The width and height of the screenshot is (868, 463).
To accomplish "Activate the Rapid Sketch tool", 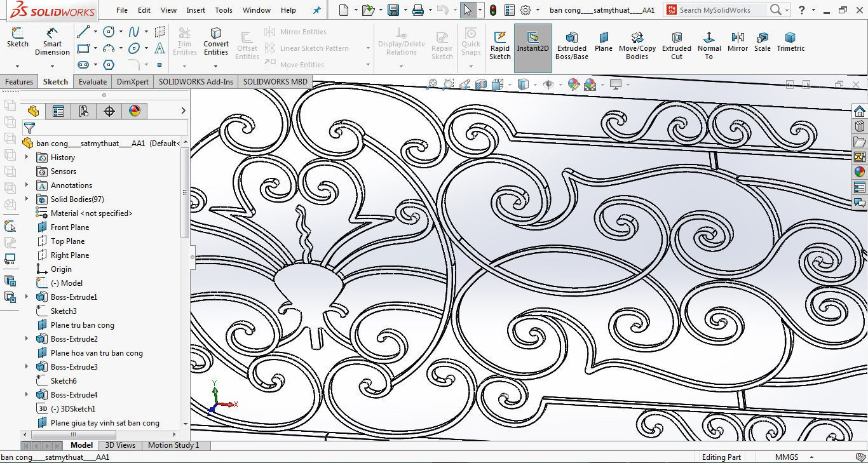I will (500, 44).
